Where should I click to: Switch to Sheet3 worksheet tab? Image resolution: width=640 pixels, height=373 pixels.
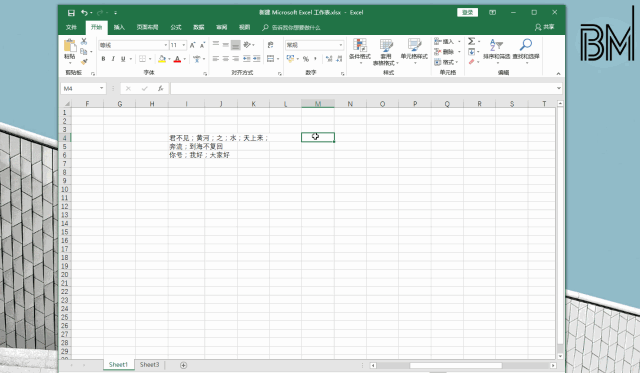coord(149,364)
